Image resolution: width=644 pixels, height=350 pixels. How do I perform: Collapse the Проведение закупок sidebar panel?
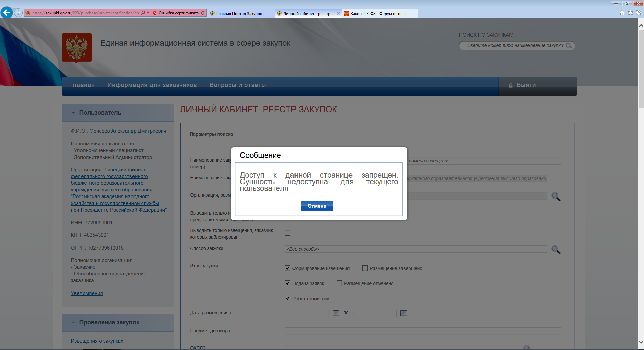point(74,323)
